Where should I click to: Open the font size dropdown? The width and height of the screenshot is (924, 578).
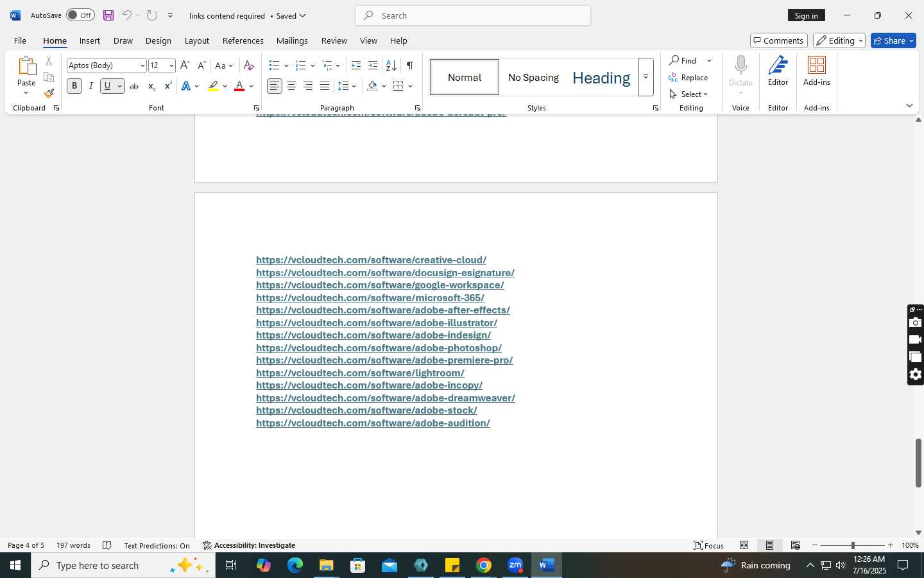(171, 66)
